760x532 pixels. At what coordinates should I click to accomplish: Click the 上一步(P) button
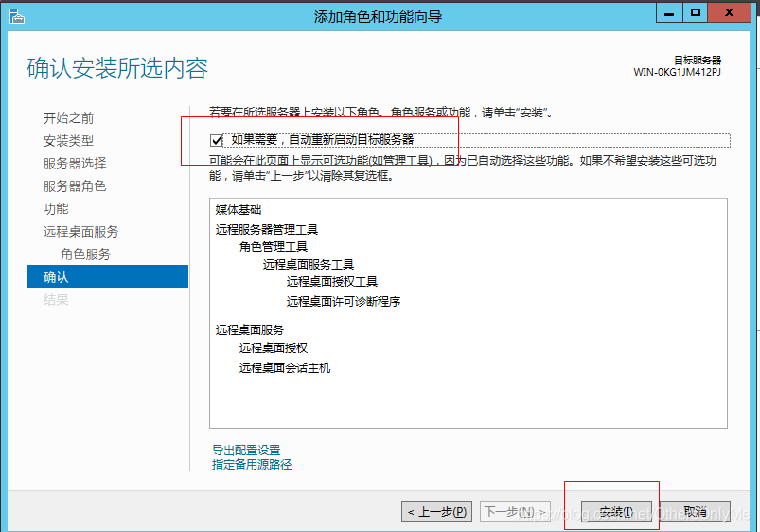pos(436,511)
